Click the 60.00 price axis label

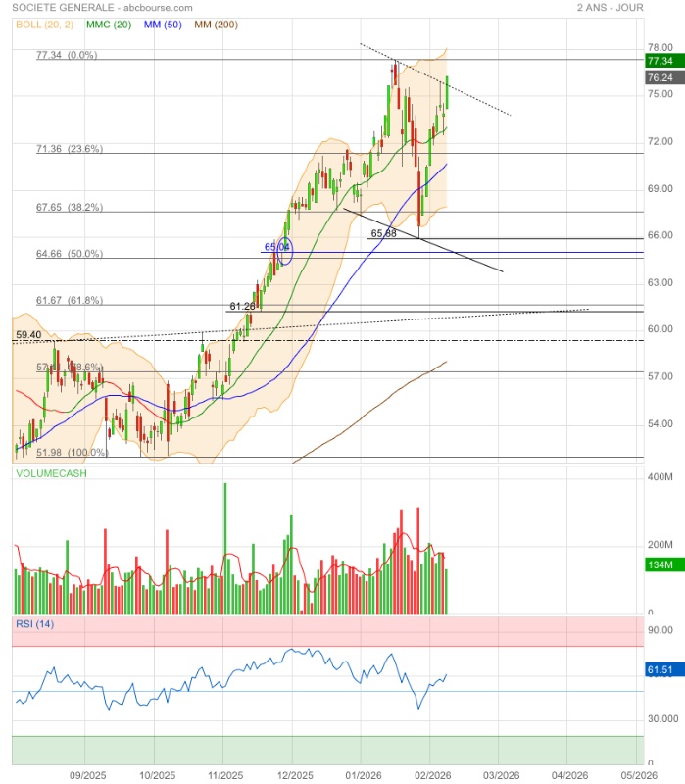(660, 329)
